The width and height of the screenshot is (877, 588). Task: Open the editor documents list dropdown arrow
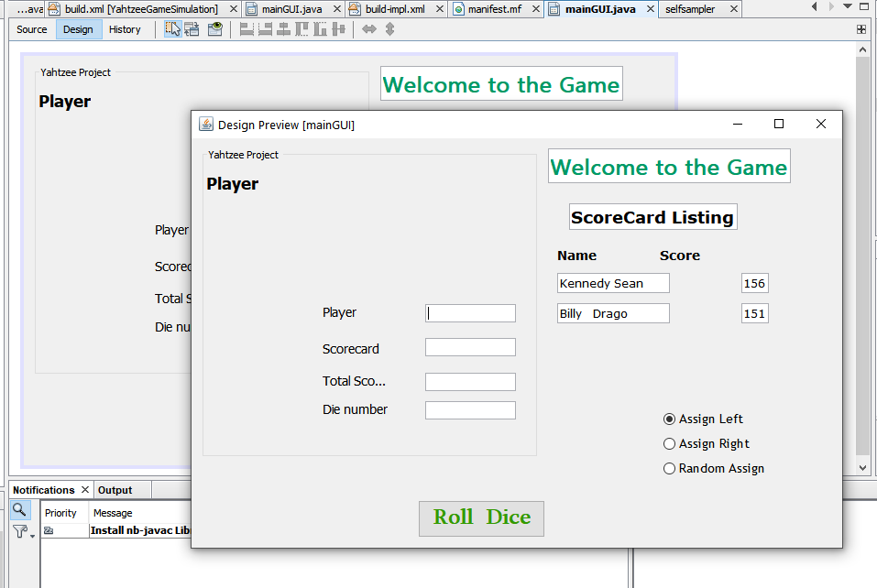847,7
